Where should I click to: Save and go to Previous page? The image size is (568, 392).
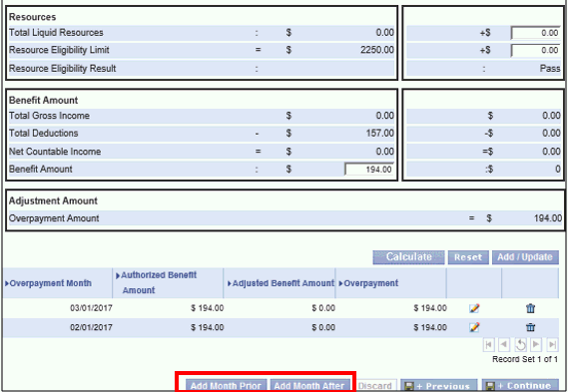(x=438, y=385)
